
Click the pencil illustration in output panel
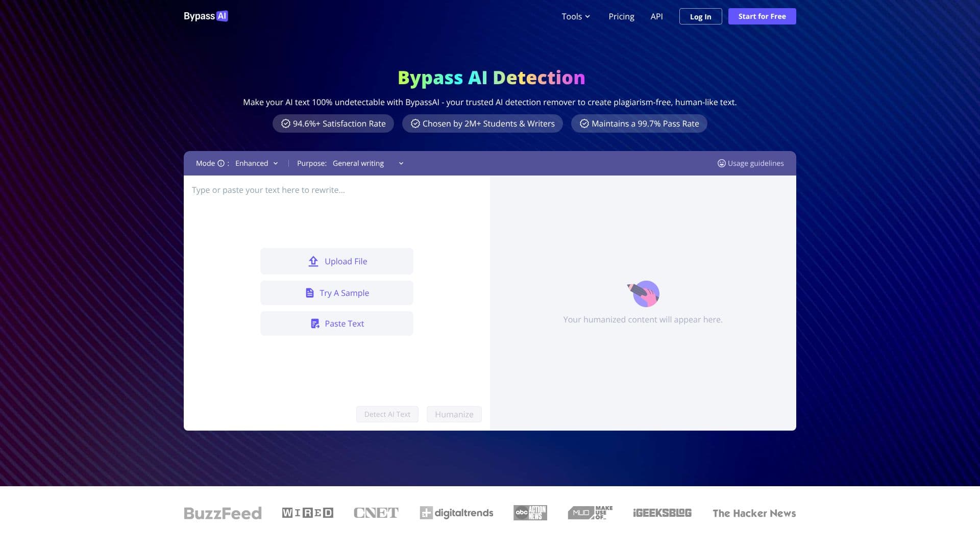643,293
